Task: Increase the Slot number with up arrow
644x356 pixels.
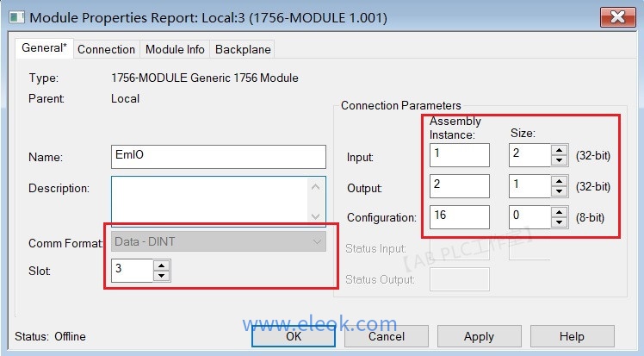Action: (x=162, y=265)
